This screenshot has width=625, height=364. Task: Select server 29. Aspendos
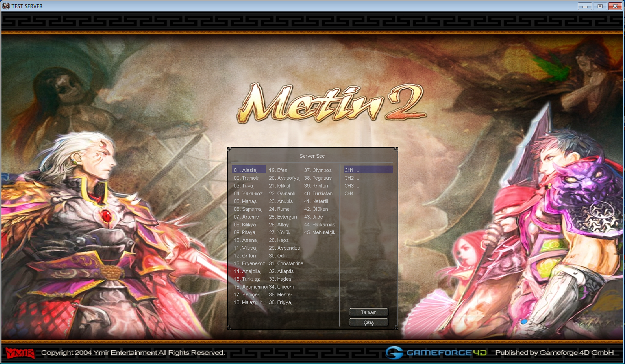click(284, 248)
